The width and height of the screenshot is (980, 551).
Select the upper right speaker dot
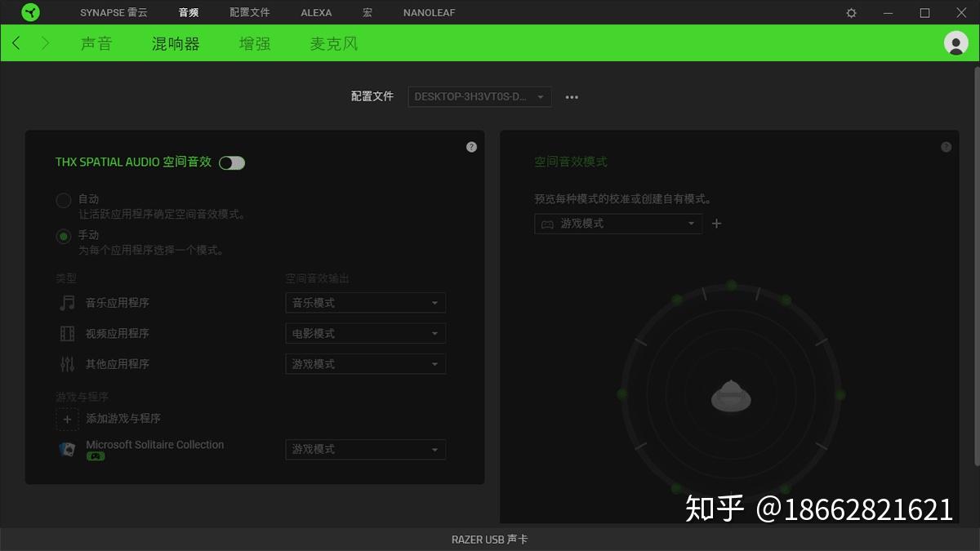pos(786,300)
